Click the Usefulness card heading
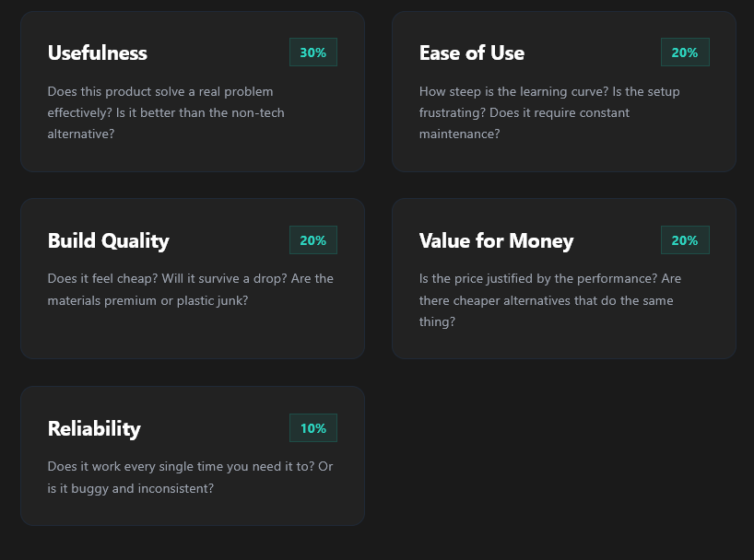 pyautogui.click(x=97, y=53)
